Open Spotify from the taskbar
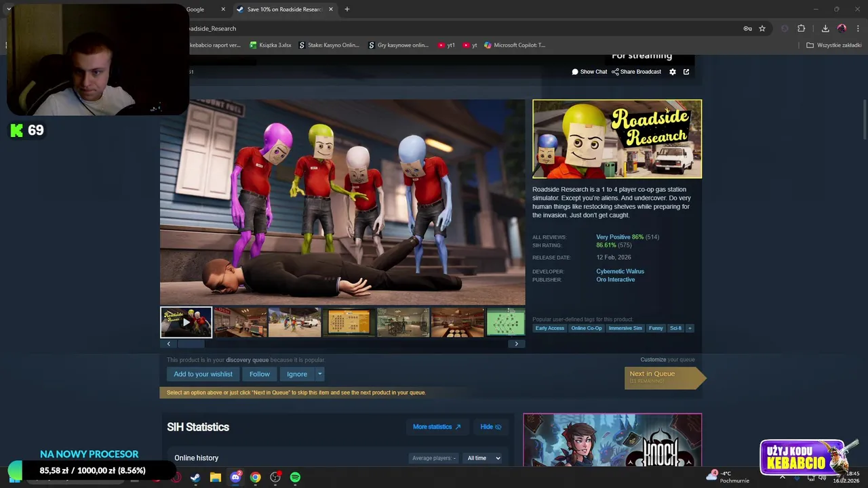This screenshot has height=488, width=868. [295, 477]
